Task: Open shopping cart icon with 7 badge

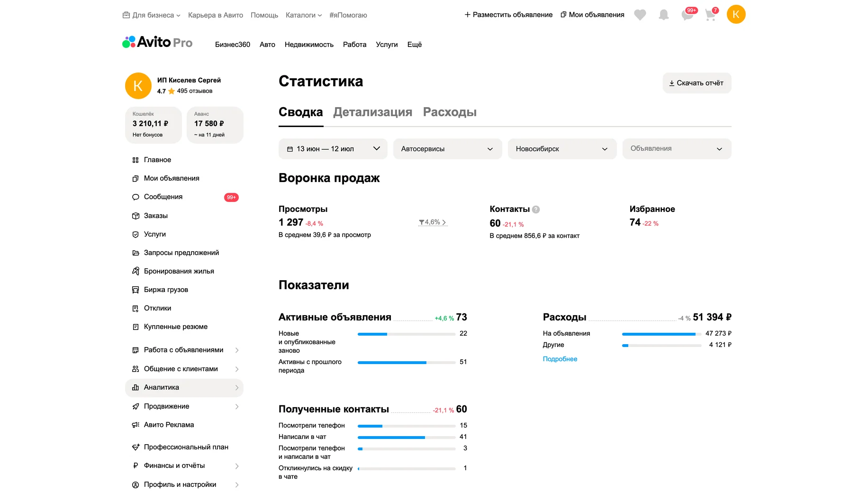Action: 710,15
